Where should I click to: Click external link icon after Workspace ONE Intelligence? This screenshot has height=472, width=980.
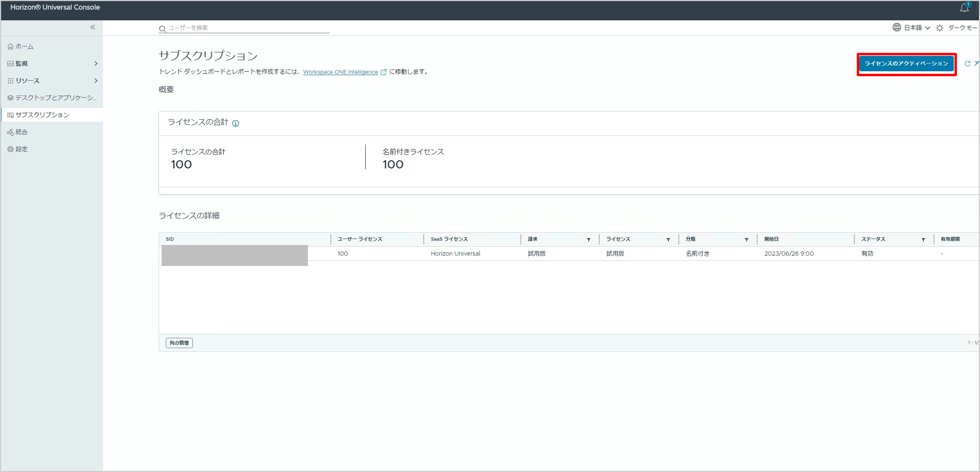[384, 72]
